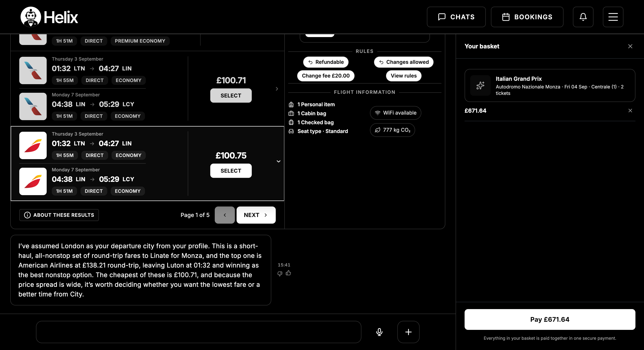Screen dimensions: 644x350
Task: Thumbs up the assistant message
Action: click(288, 273)
